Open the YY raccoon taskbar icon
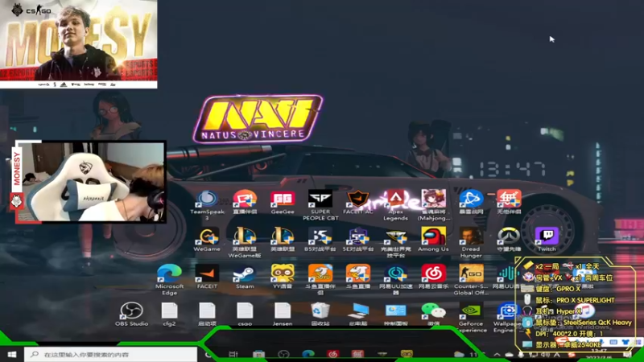The height and width of the screenshot is (362, 644). point(407,354)
